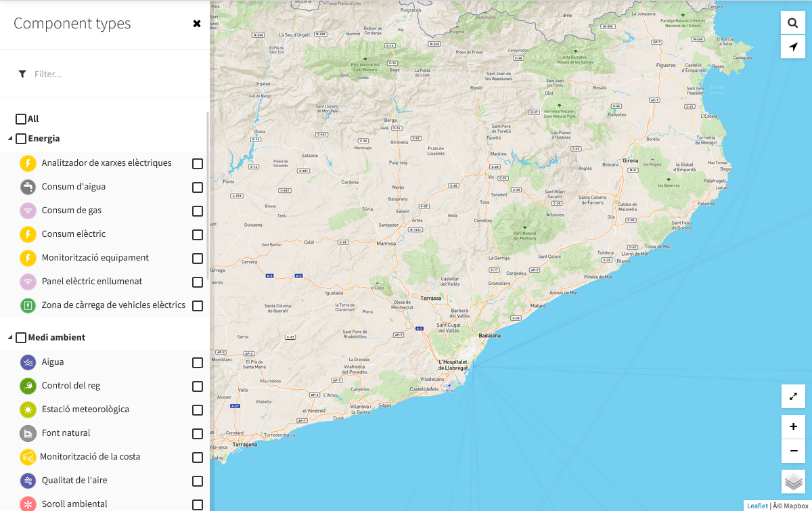Click the Font natural icon
This screenshot has width=812, height=511.
click(28, 433)
